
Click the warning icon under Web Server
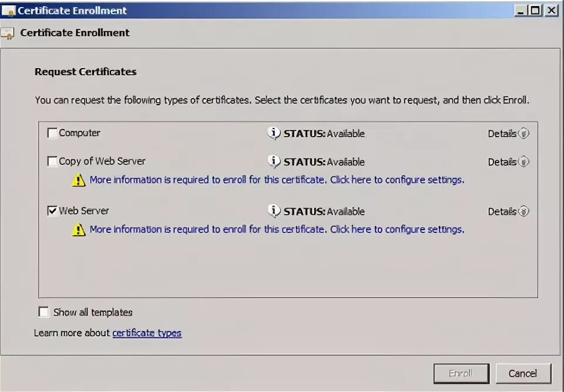78,229
